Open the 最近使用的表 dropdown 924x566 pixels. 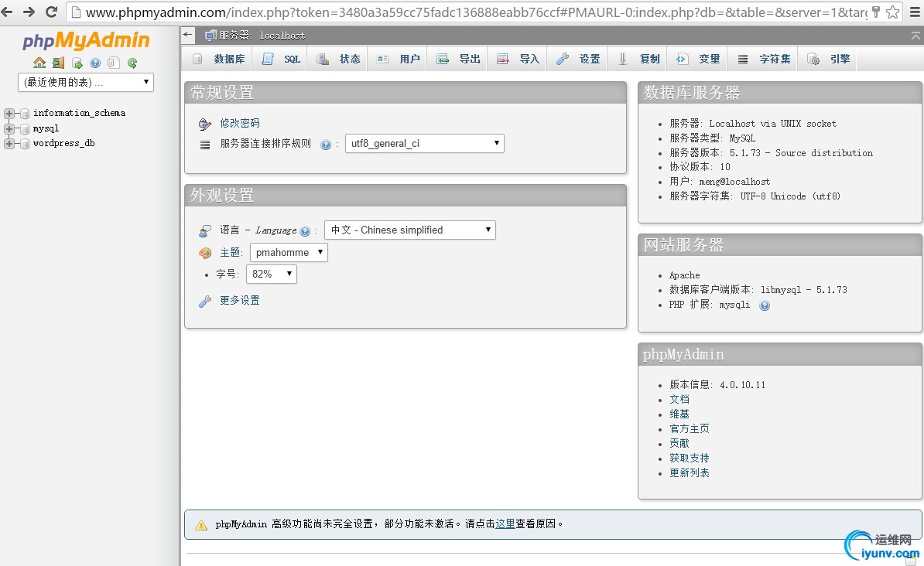click(x=86, y=82)
